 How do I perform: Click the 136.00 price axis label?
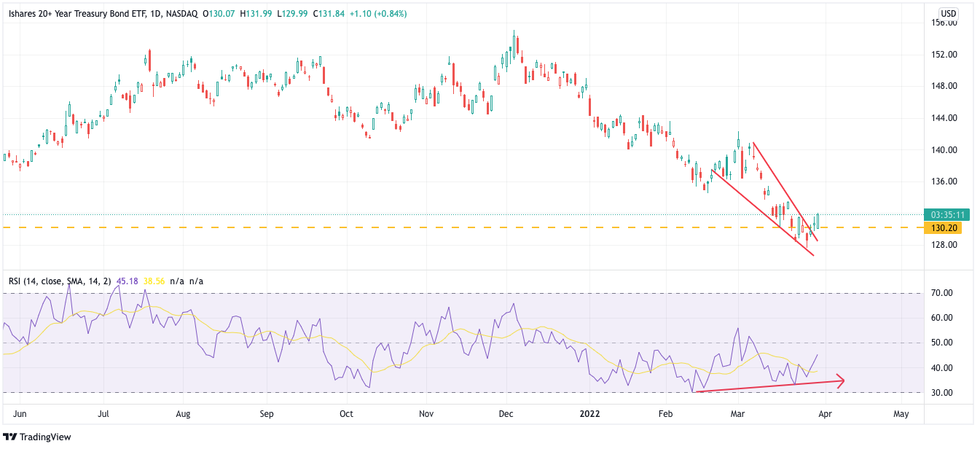(944, 181)
